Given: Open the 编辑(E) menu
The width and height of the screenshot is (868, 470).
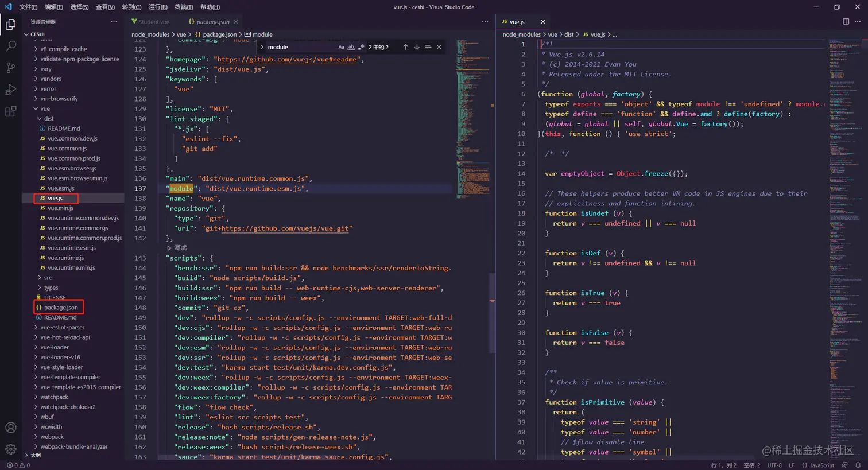Looking at the screenshot, I should click(54, 7).
